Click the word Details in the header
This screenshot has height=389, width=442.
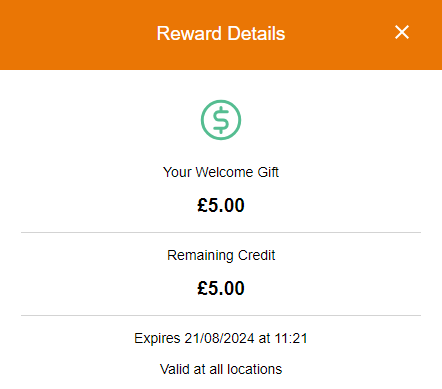[256, 34]
